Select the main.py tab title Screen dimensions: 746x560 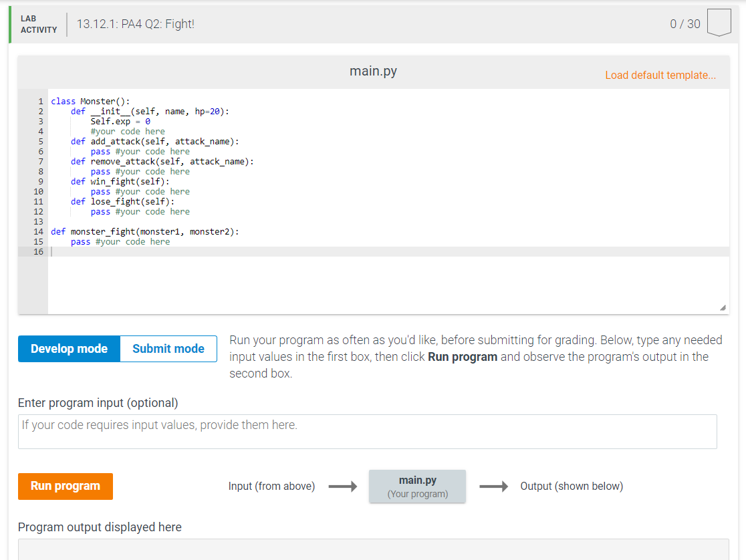372,70
